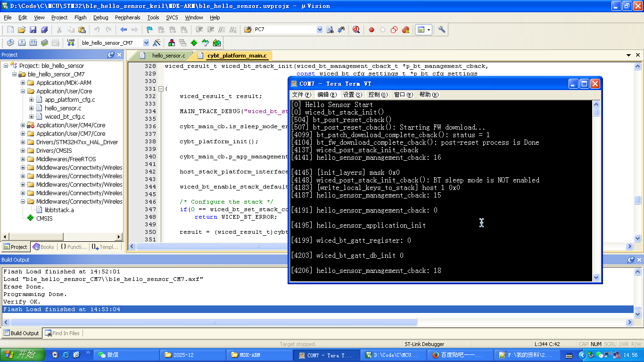The width and height of the screenshot is (644, 362).
Task: Switch to the hello_sensor.c editor tab
Action: [168, 56]
